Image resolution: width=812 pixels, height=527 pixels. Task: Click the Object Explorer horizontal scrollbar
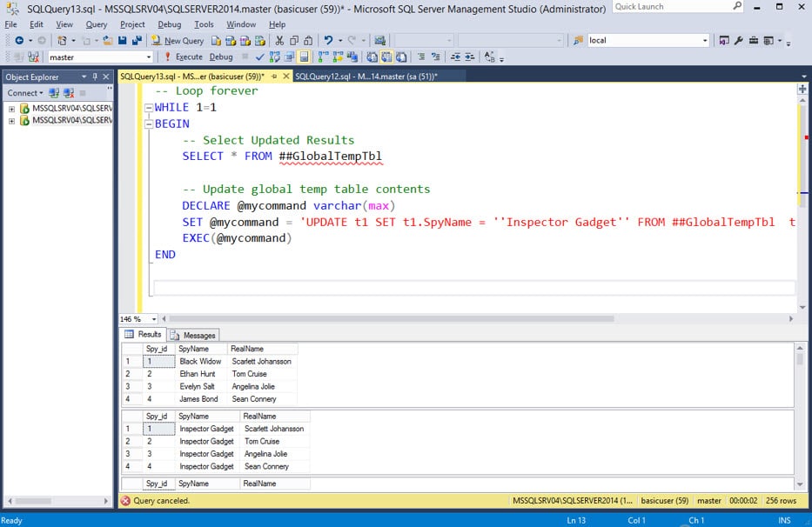[58, 501]
